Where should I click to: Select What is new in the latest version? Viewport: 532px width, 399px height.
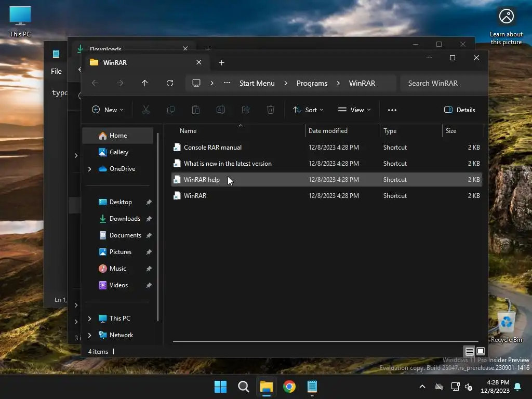(x=327, y=164)
